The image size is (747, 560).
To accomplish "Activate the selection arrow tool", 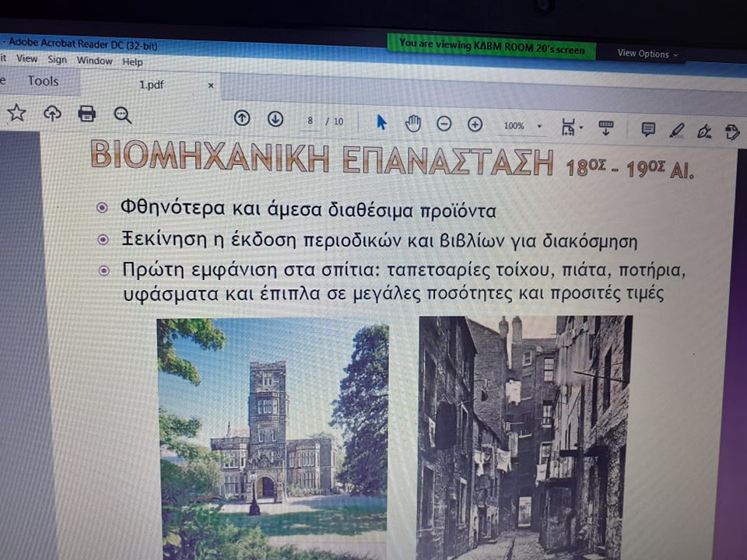I will (381, 122).
